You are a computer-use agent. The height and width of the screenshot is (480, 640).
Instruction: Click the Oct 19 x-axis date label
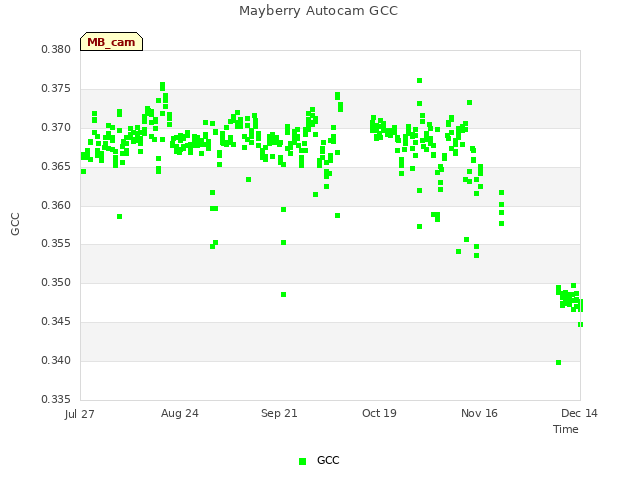coord(379,413)
